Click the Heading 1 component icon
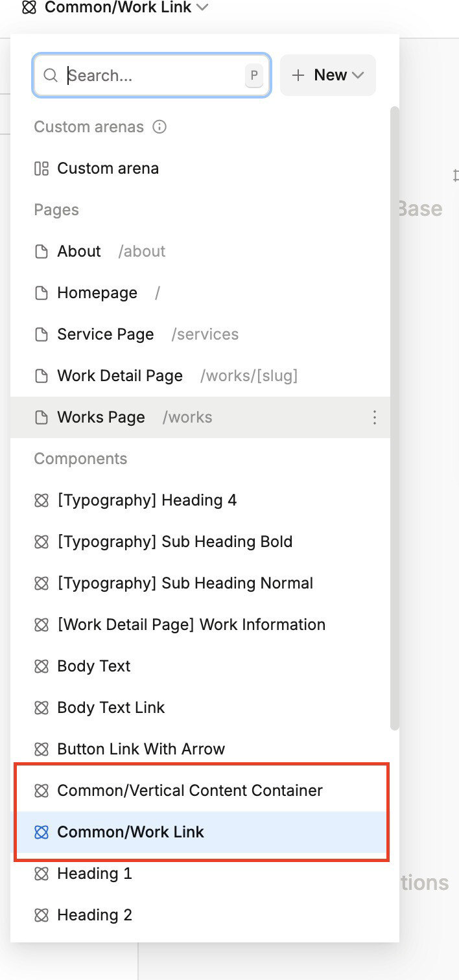Image resolution: width=459 pixels, height=980 pixels. point(41,874)
